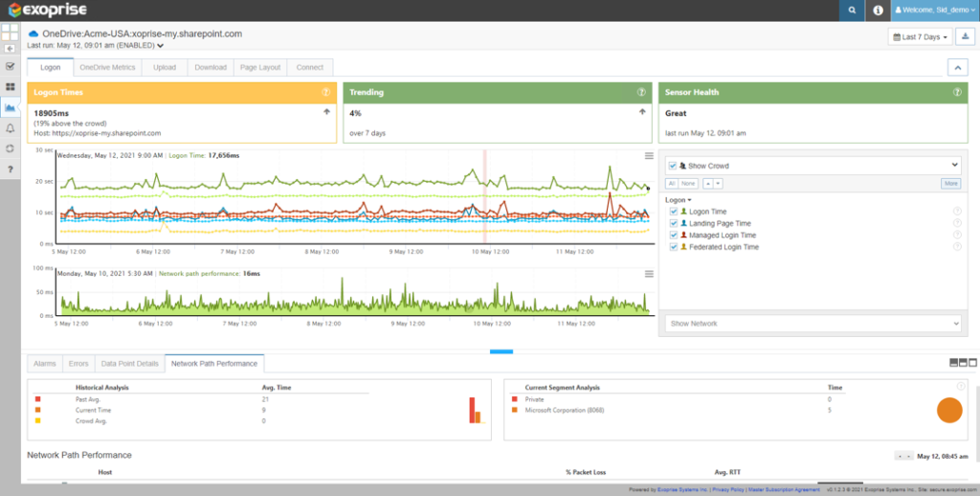Viewport: 980px width, 496px height.
Task: Select the Network Path Performance tab
Action: click(214, 364)
